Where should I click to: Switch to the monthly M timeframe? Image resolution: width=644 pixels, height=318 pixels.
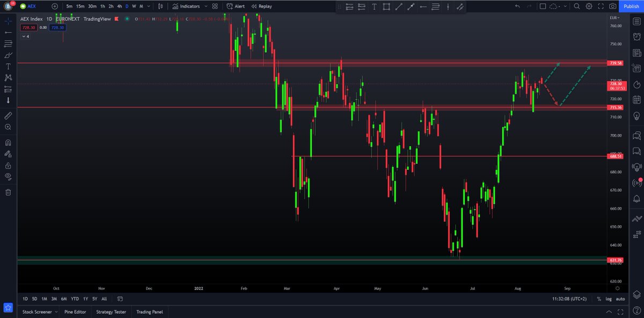coord(141,6)
